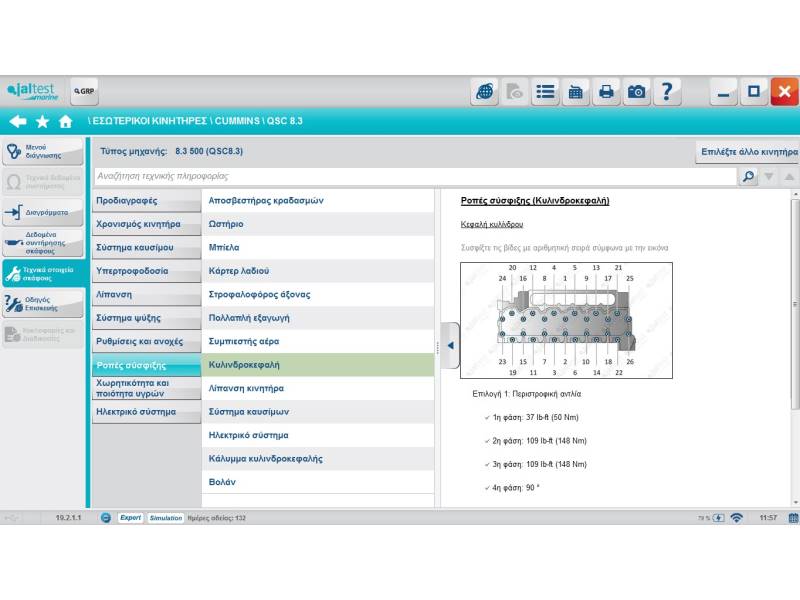This screenshot has width=800, height=600.
Task: Jump to next search result arrow
Action: click(x=769, y=177)
